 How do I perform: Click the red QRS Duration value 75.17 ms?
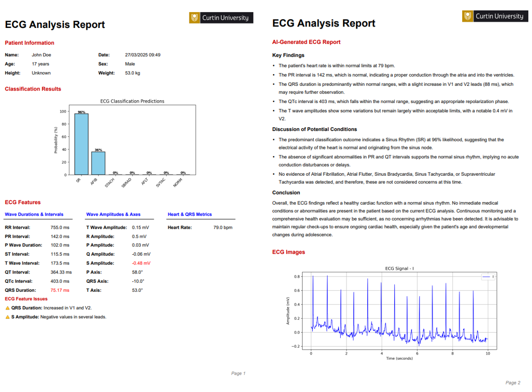click(x=60, y=290)
